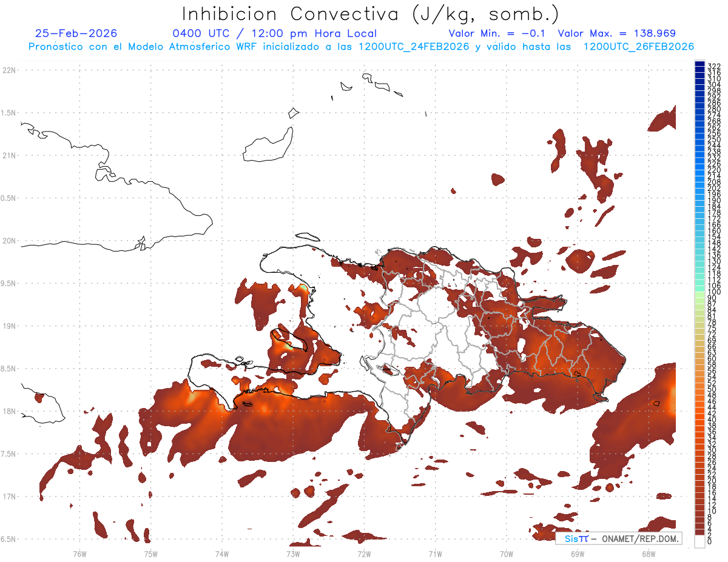This screenshot has width=728, height=562.
Task: Click the "22N" latitude label
Action: [x=9, y=70]
